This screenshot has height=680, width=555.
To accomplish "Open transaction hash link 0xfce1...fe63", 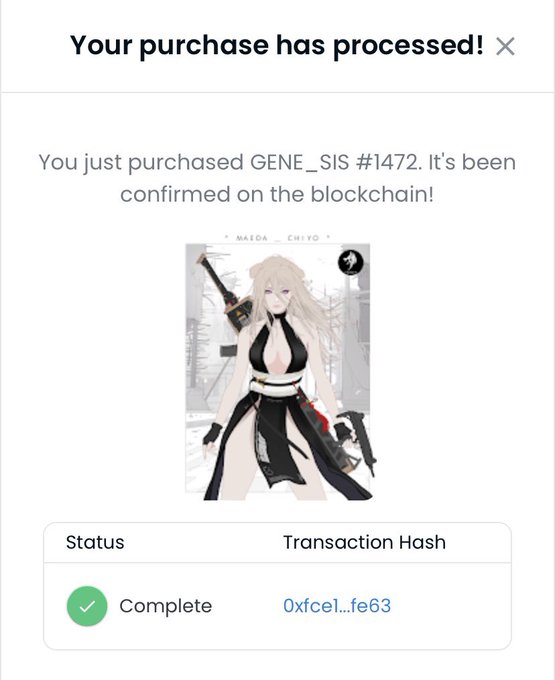I will point(337,605).
